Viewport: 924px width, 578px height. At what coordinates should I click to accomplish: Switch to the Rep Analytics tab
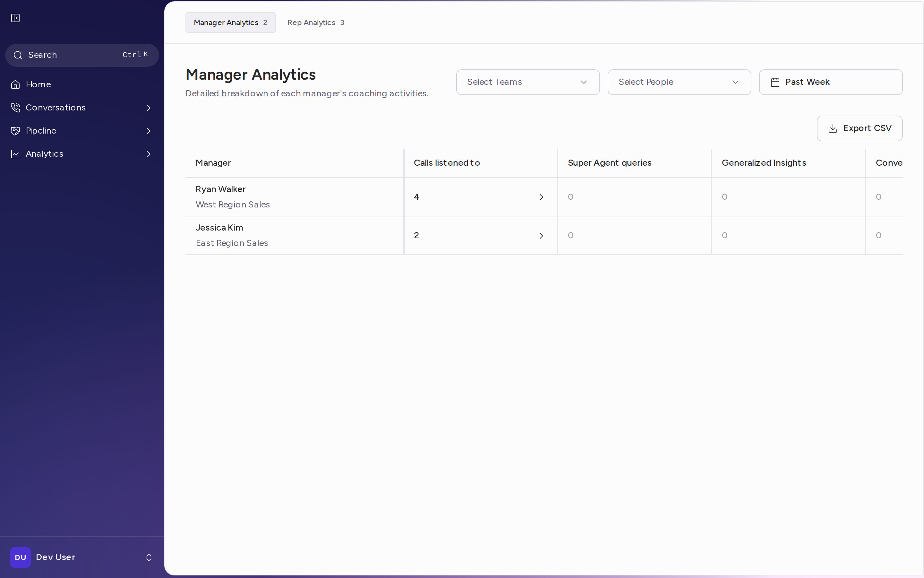[316, 22]
